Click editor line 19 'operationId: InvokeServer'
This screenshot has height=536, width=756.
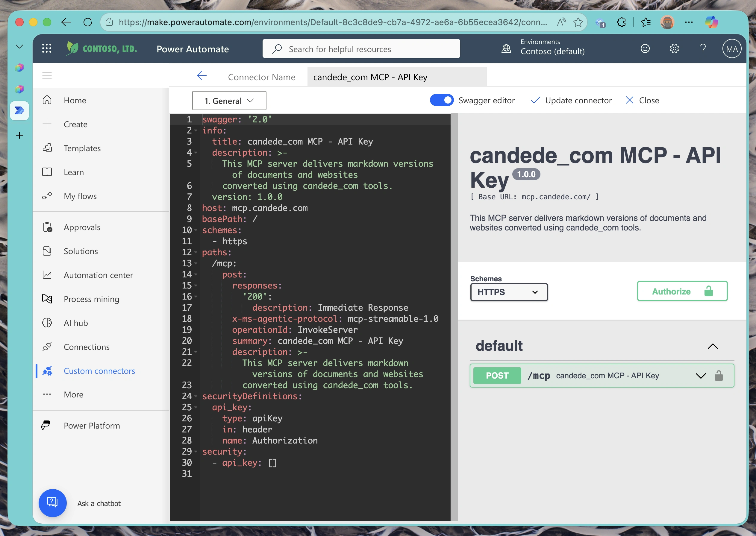pos(295,330)
